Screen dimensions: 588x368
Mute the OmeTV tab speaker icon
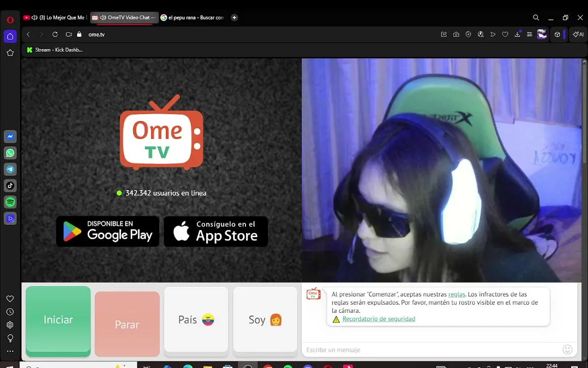coord(103,18)
